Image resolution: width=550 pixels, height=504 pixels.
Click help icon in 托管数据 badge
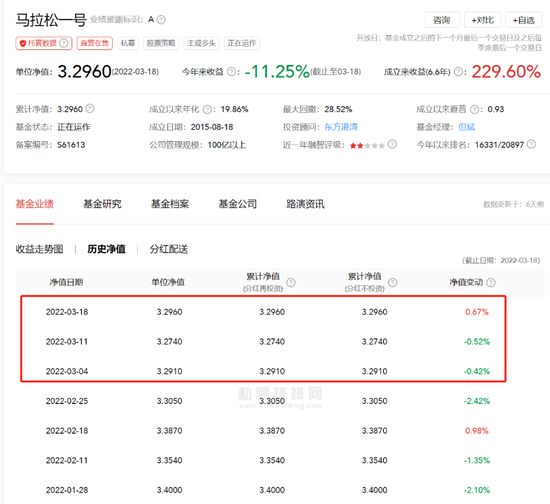coord(63,43)
